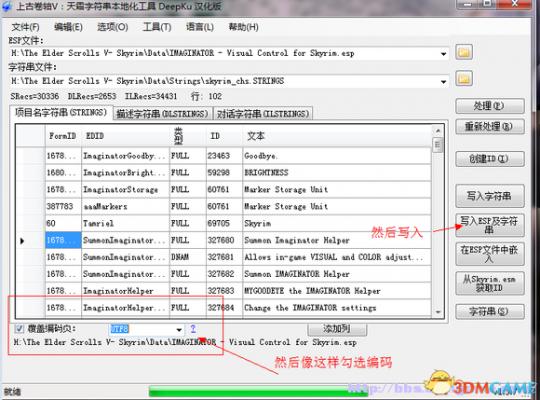The width and height of the screenshot is (540, 400).
Task: Browse for ESP file with folder icon
Action: coord(464,52)
